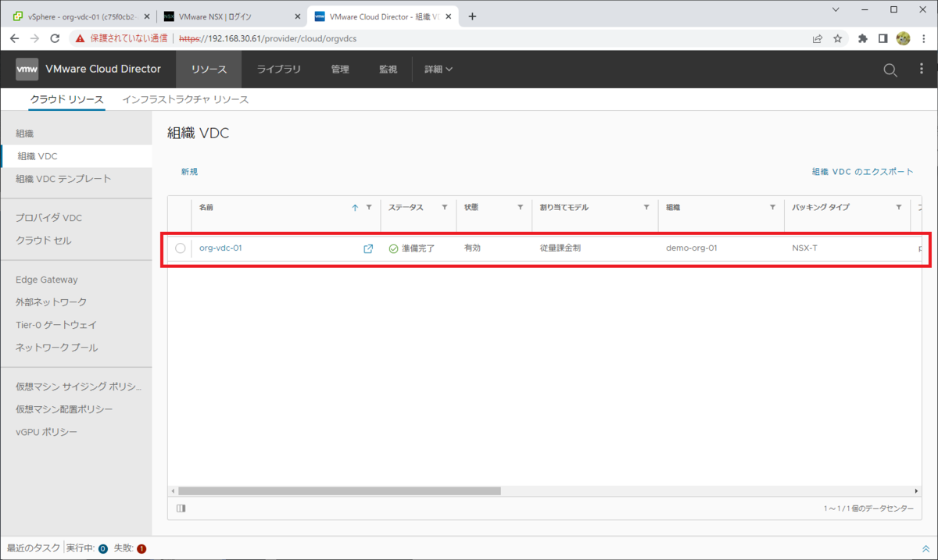Click the browser address bar URL
The image size is (938, 560).
(x=267, y=37)
